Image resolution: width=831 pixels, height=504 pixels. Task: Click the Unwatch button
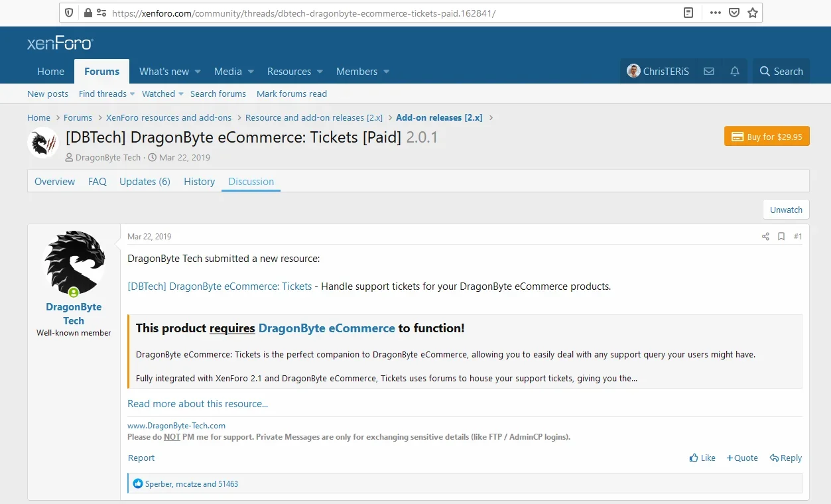(786, 210)
